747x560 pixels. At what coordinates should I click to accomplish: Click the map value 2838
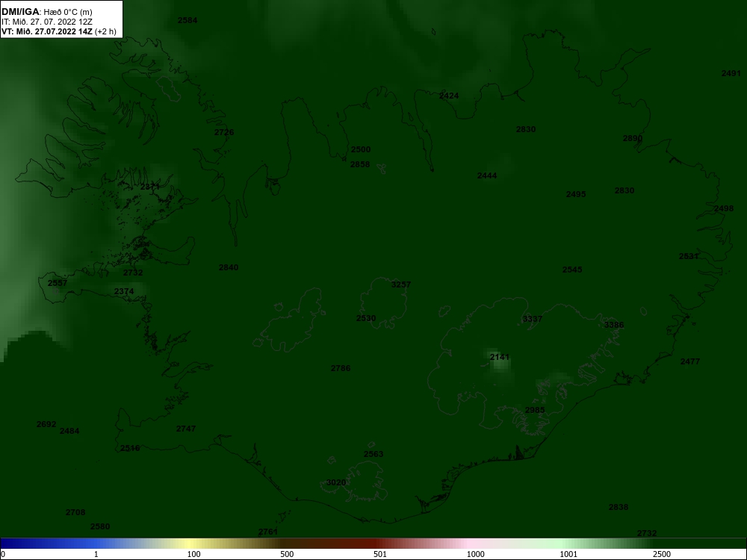tap(619, 507)
